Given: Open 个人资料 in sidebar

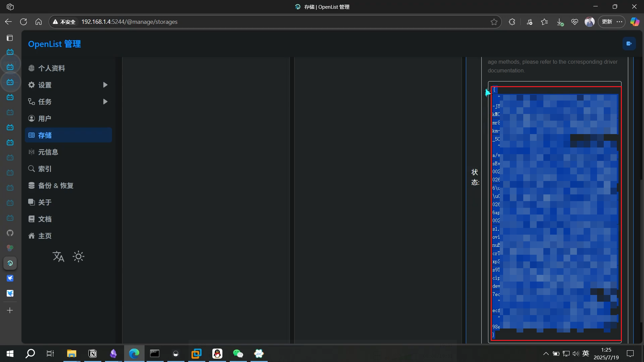Looking at the screenshot, I should [51, 68].
